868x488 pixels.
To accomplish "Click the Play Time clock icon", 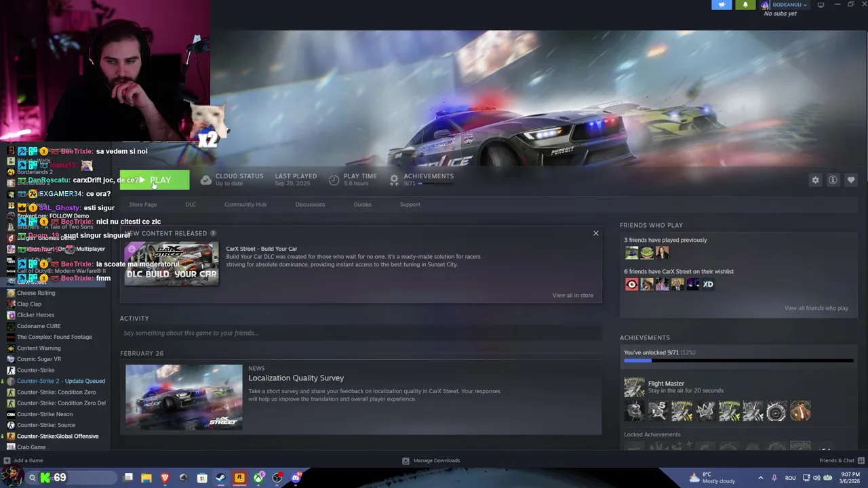I will 334,180.
